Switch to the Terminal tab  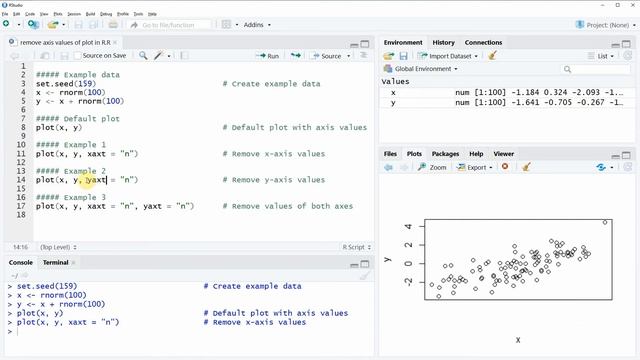[x=56, y=262]
